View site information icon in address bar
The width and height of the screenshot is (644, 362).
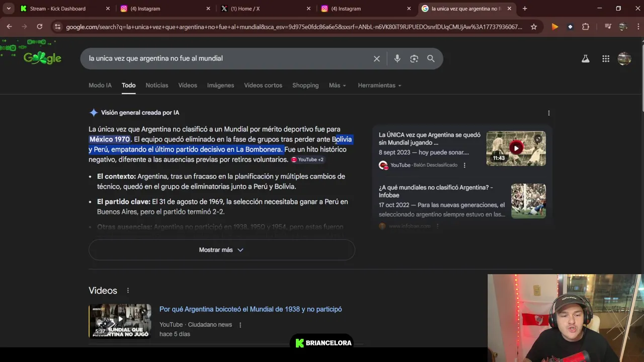coord(57,27)
